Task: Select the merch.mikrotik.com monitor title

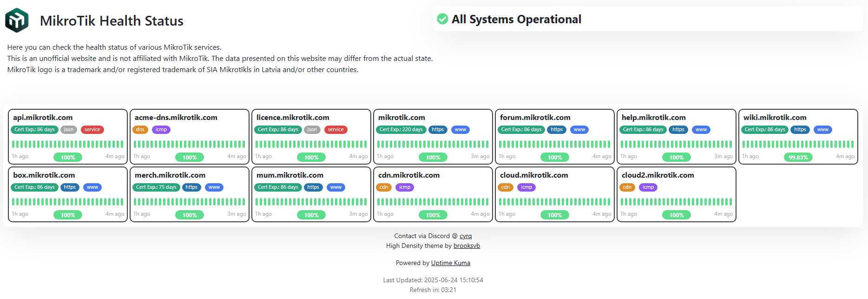Action: coord(170,175)
